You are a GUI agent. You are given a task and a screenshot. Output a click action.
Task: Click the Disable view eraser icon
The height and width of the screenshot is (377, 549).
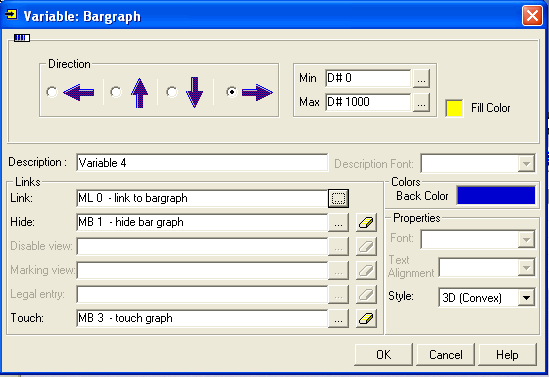point(366,247)
